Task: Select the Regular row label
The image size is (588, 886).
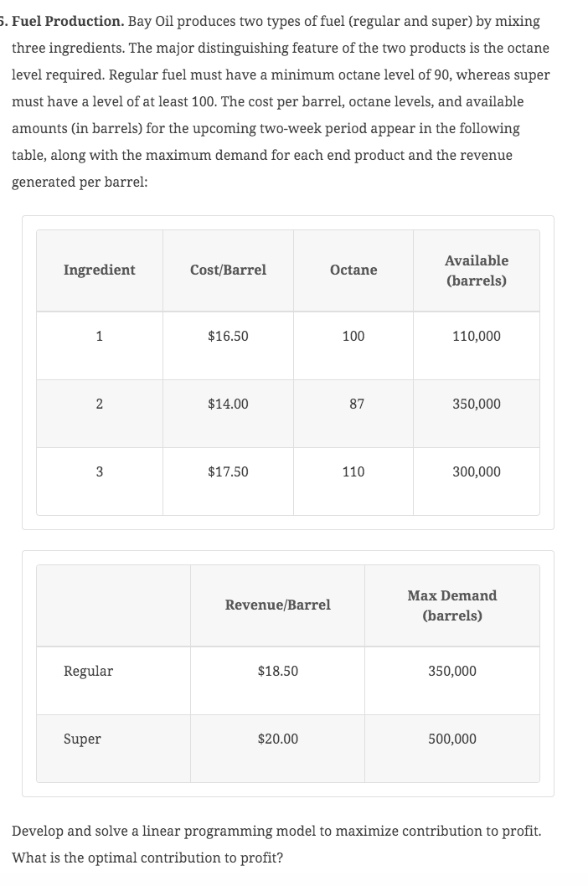Action: coord(88,671)
